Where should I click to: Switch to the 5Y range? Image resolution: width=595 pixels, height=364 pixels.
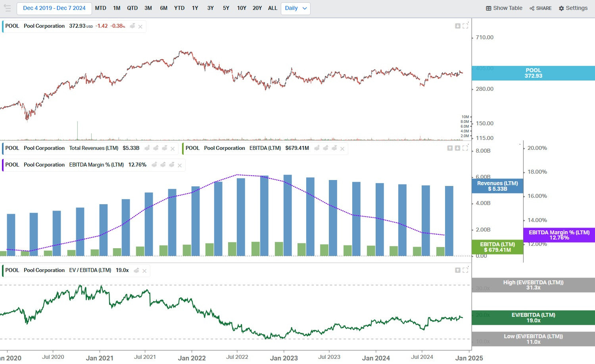226,8
